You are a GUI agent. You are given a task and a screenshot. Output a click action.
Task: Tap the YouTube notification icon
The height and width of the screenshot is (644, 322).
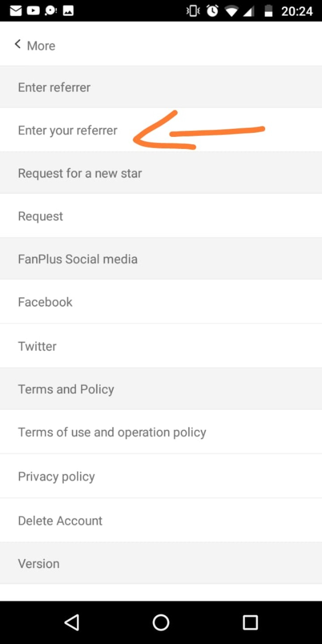coord(33,11)
